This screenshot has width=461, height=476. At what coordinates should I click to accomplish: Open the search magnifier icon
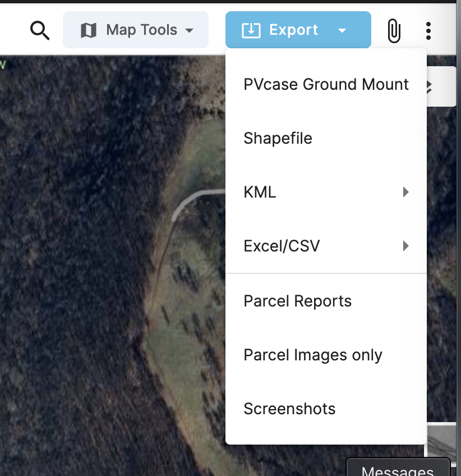39,31
